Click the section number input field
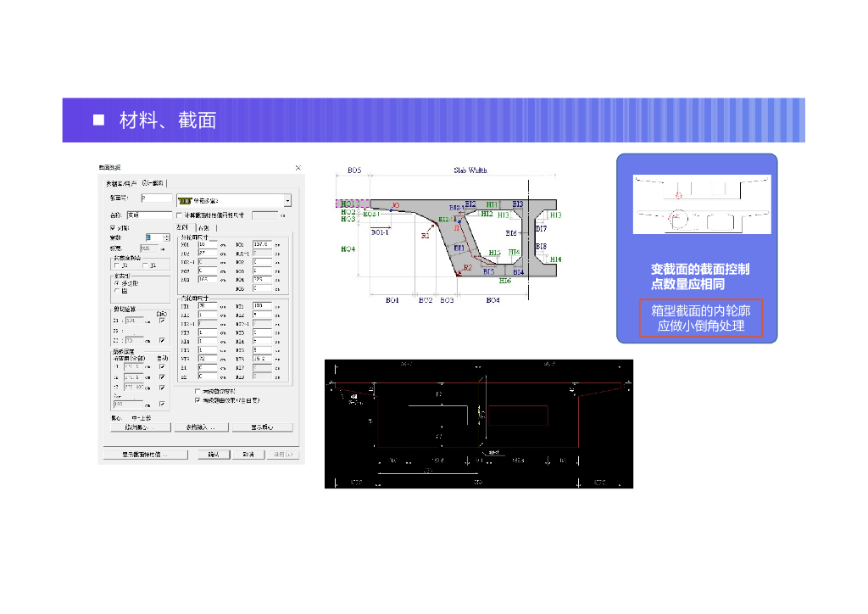This screenshot has width=868, height=614. click(x=157, y=198)
